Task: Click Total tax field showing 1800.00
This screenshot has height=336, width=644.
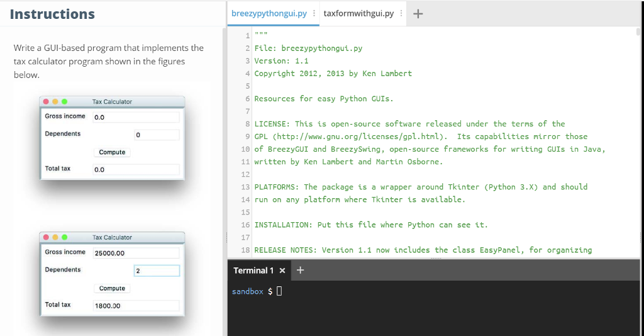Action: (x=136, y=306)
